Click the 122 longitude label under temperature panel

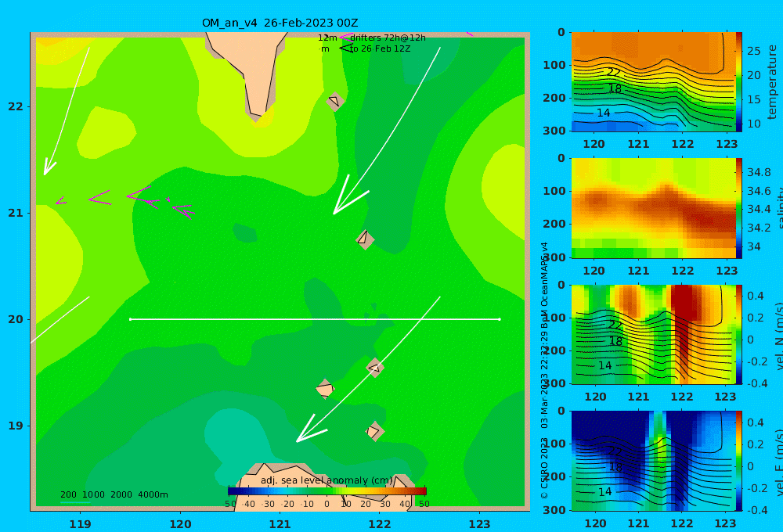point(683,144)
